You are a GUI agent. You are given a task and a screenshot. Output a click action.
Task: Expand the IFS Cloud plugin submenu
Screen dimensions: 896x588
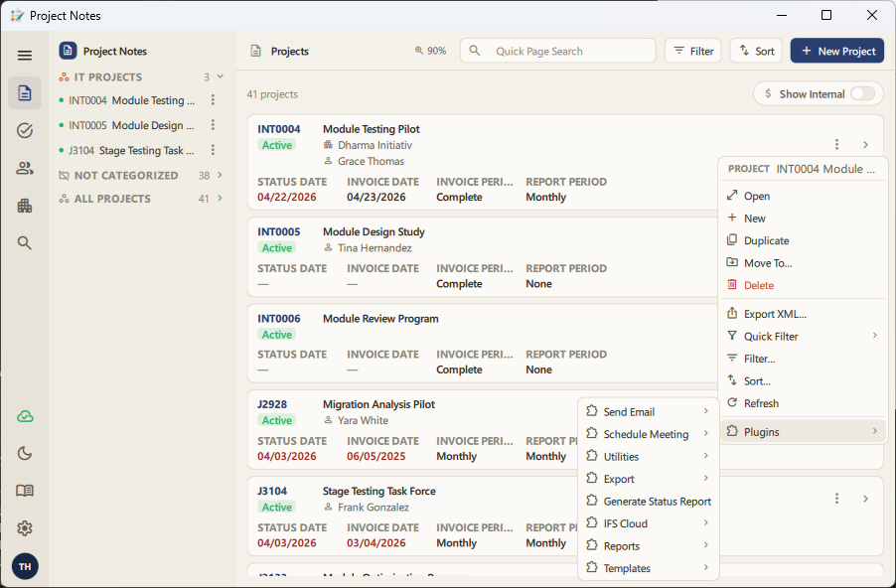[x=648, y=523]
